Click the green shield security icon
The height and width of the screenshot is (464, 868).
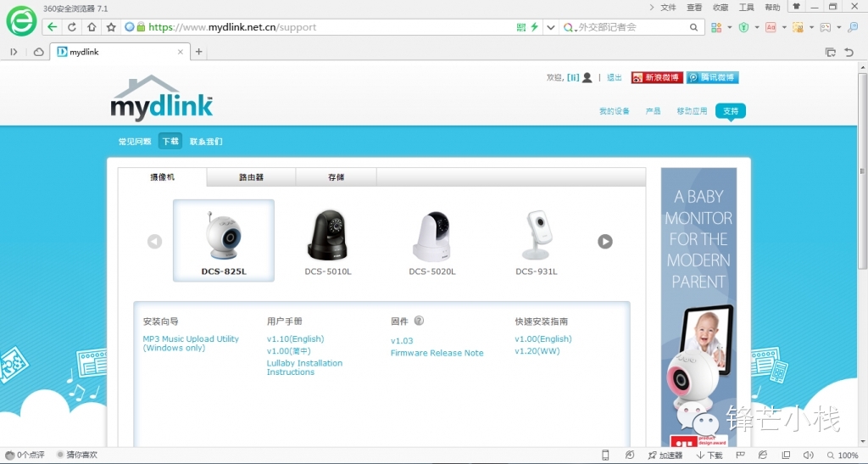[x=743, y=27]
